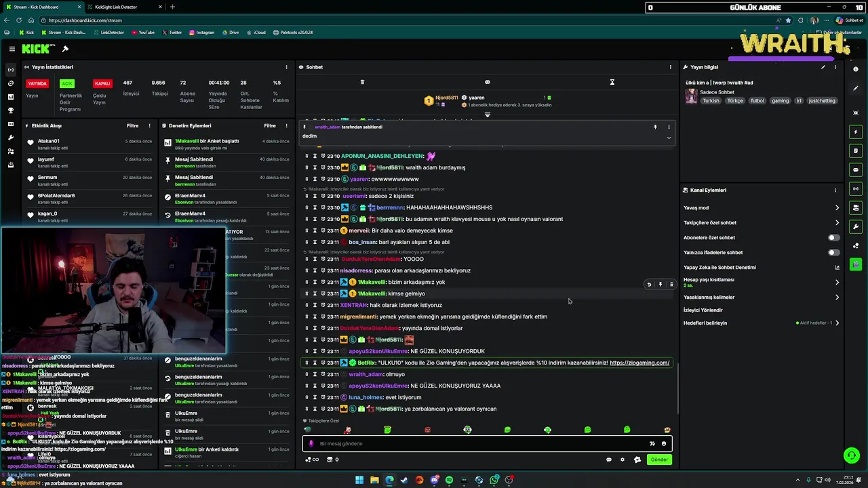Click the hourglass icon in chat toolbar
868x488 pixels.
(612, 82)
